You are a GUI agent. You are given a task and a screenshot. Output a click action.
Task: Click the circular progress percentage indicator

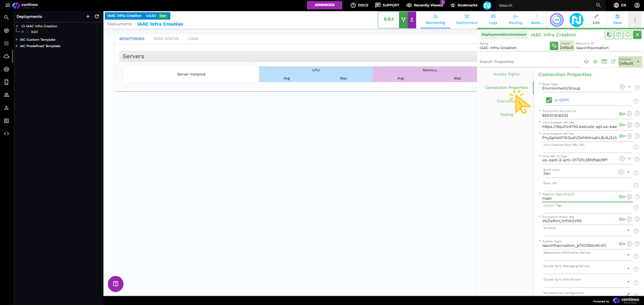click(556, 20)
